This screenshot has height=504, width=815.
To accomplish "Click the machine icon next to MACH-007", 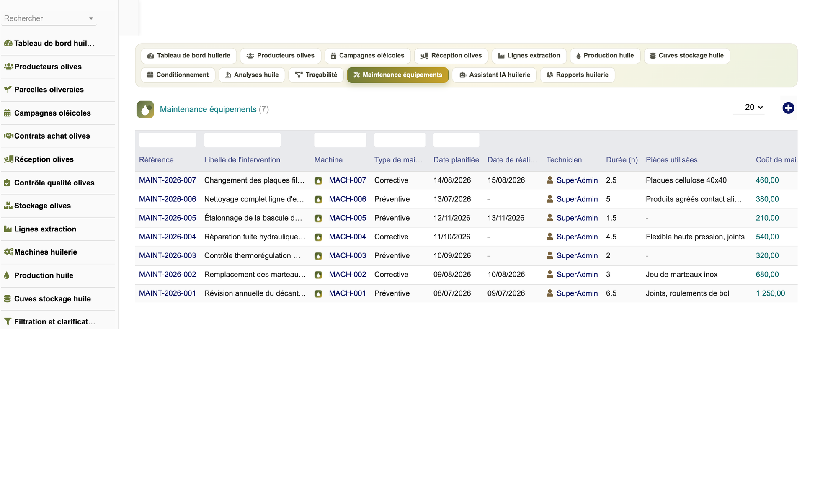I will click(318, 181).
